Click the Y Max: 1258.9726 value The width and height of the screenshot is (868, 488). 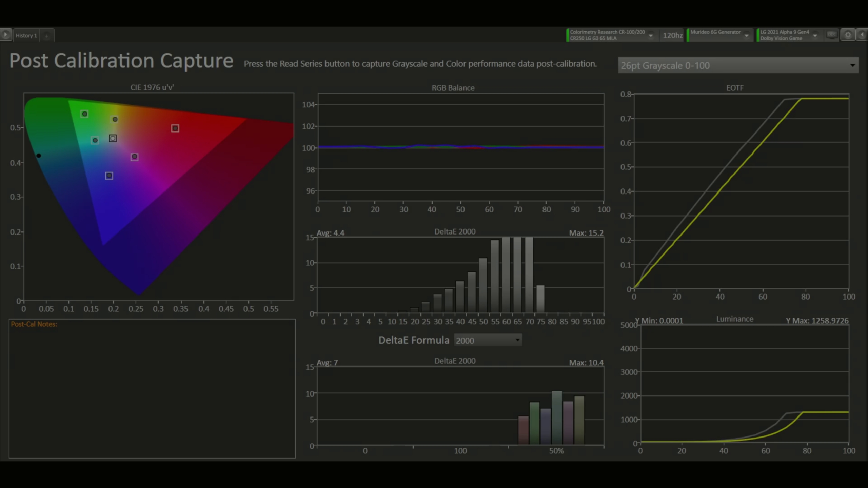(x=817, y=321)
